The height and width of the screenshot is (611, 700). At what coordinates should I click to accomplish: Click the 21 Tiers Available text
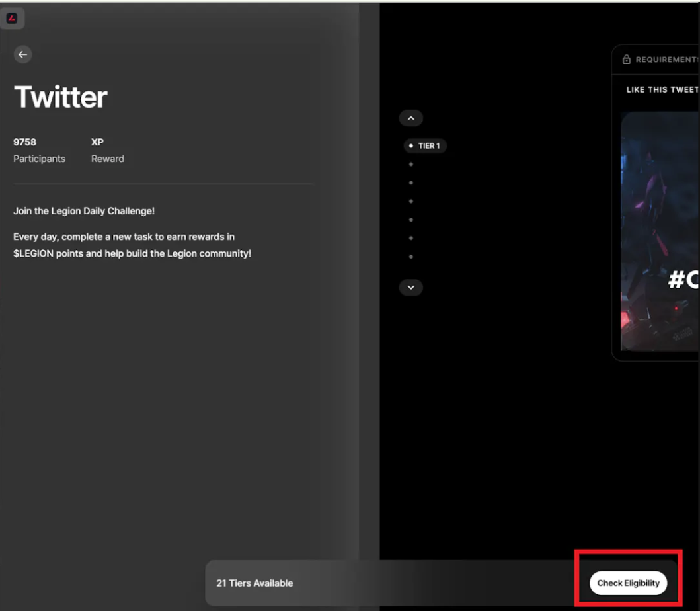click(254, 583)
